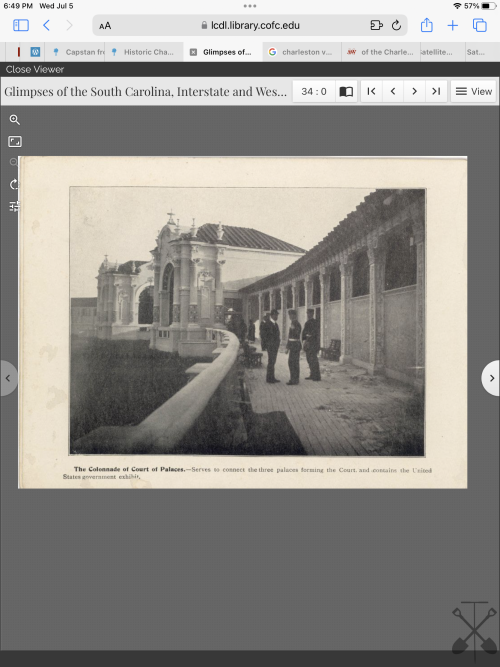Jump to last page icon
The width and height of the screenshot is (500, 667).
436,91
